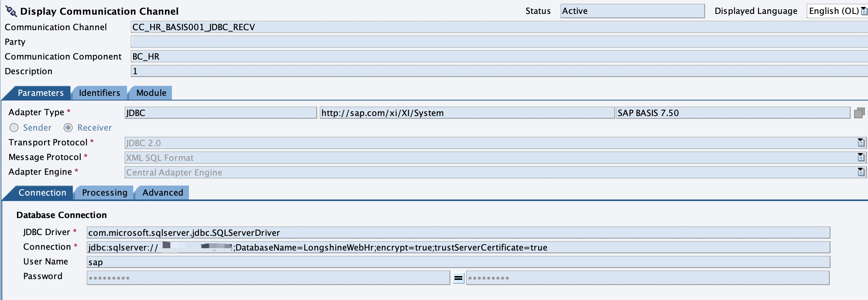The height and width of the screenshot is (300, 868).
Task: Click the SAP BASIS 7.50 field
Action: 733,113
